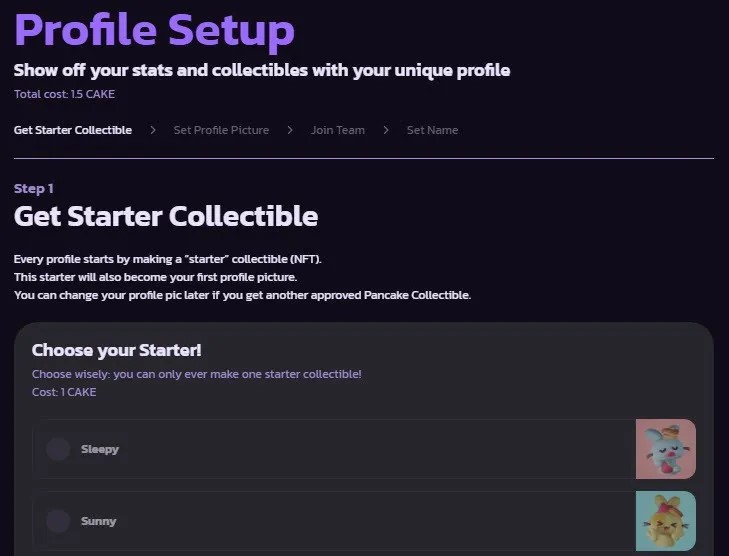Click the 'Show off your stats' subtitle
The image size is (729, 556).
click(262, 70)
